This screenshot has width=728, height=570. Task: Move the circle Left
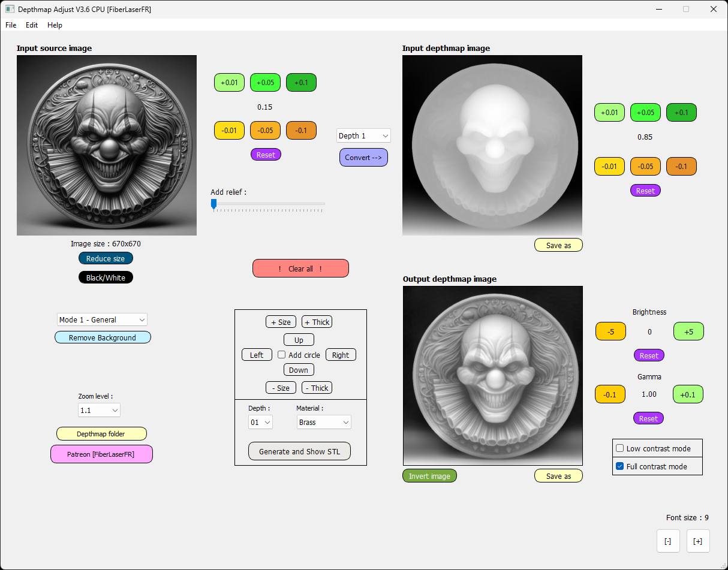point(257,355)
